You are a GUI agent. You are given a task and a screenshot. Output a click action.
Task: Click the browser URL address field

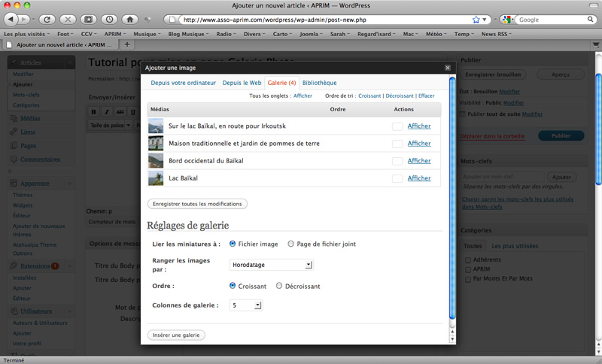point(327,20)
